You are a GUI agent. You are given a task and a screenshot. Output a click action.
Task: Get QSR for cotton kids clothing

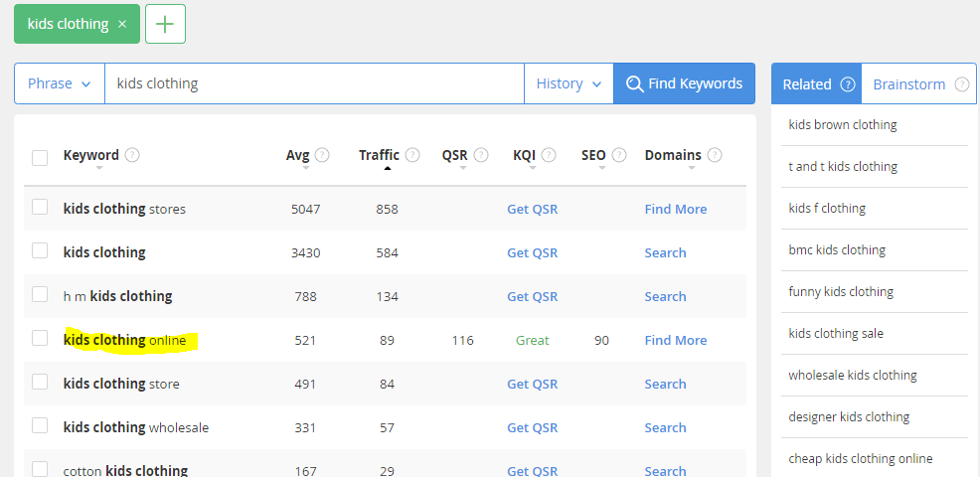tap(532, 471)
